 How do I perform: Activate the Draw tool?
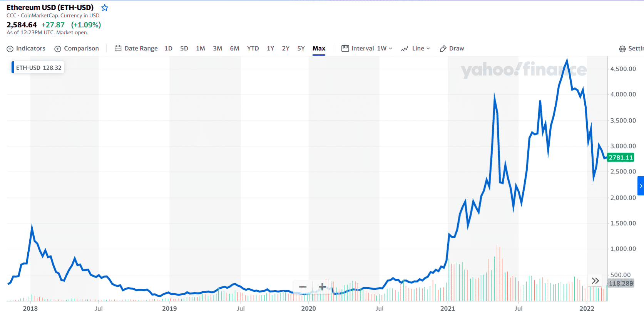tap(452, 49)
